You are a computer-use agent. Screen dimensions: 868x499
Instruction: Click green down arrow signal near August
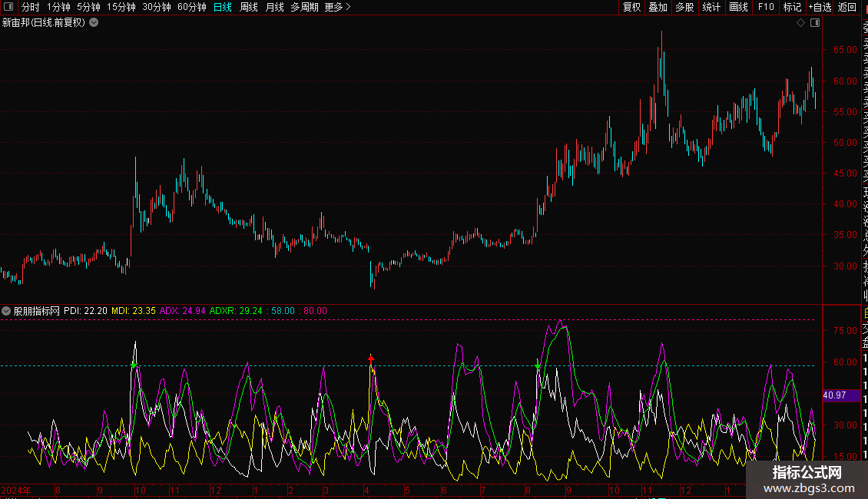pyautogui.click(x=538, y=365)
